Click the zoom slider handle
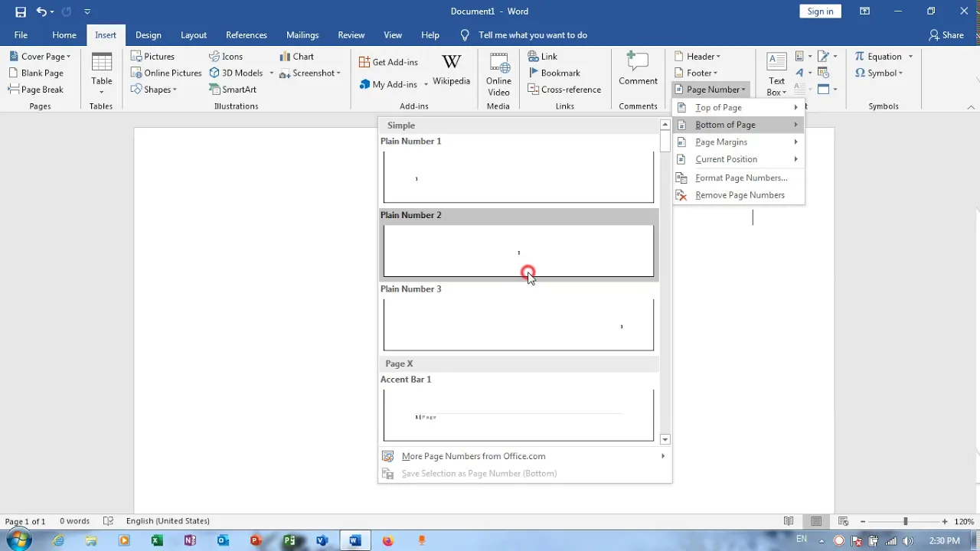Image resolution: width=980 pixels, height=551 pixels. click(x=905, y=521)
